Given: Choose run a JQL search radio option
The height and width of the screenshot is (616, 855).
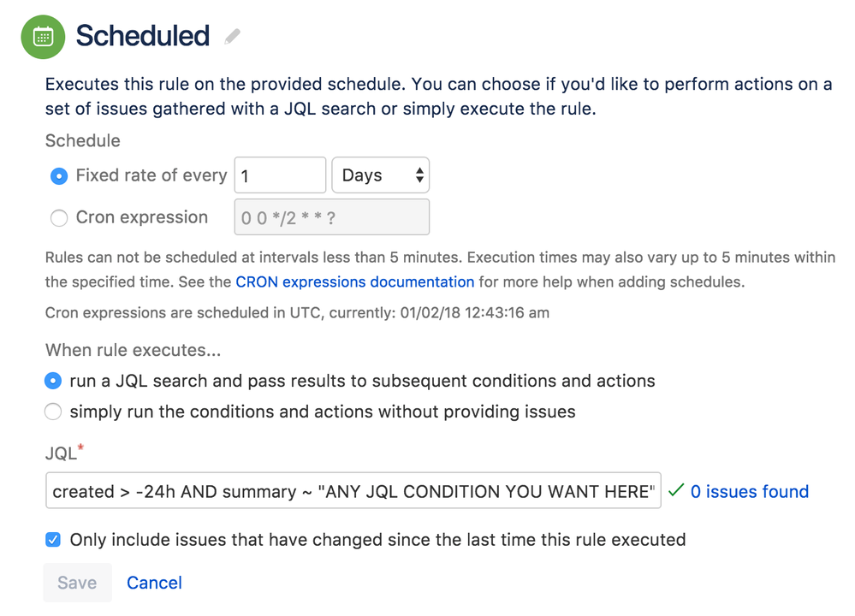Looking at the screenshot, I should pyautogui.click(x=53, y=381).
